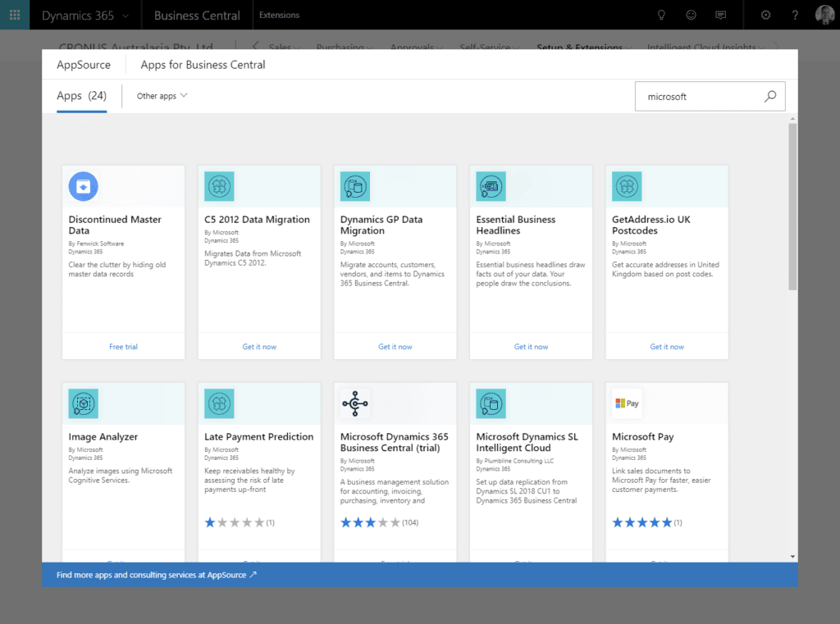Click the Discontinued Master Data app icon
Screen dimensions: 840x624
[83, 186]
